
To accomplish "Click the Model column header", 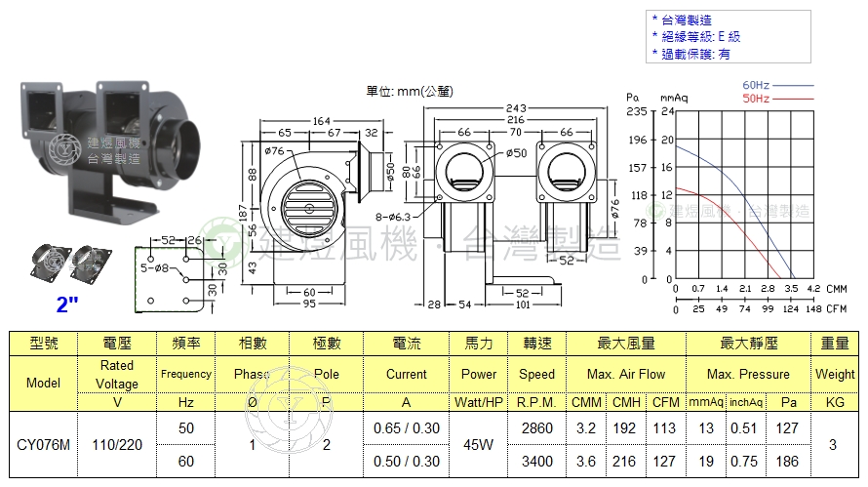I will point(43,383).
